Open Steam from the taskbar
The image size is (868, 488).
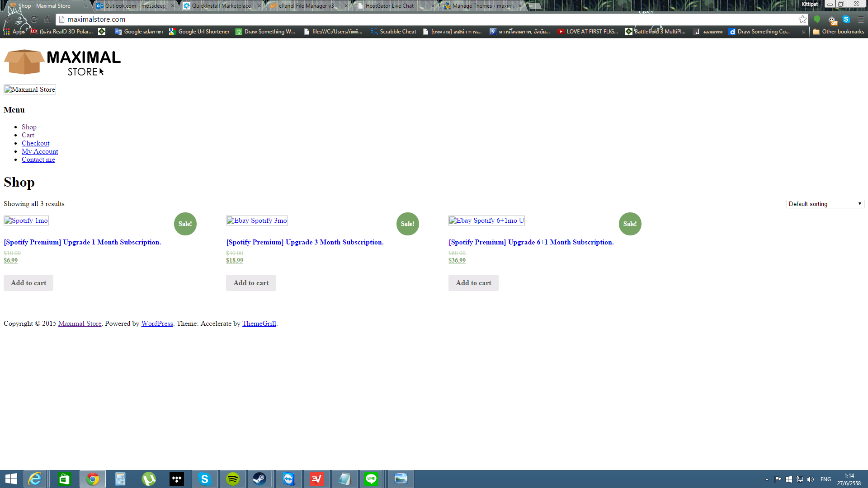(x=259, y=479)
